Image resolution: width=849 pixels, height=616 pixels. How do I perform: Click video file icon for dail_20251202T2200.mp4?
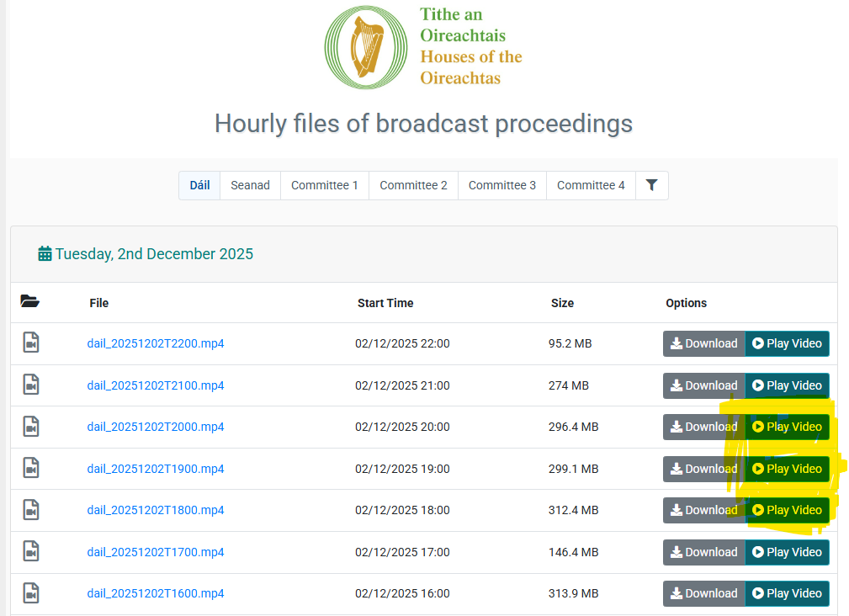pos(31,343)
